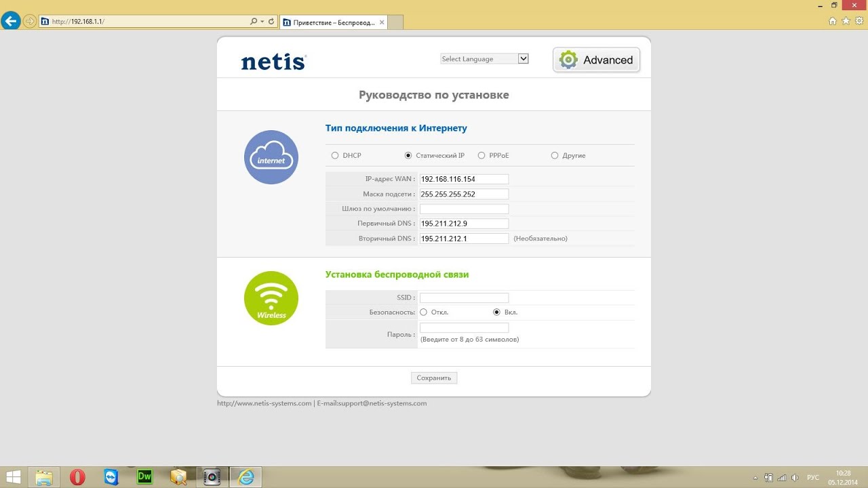This screenshot has height=488, width=868.
Task: Set wireless security to Вкл.
Action: [x=497, y=312]
